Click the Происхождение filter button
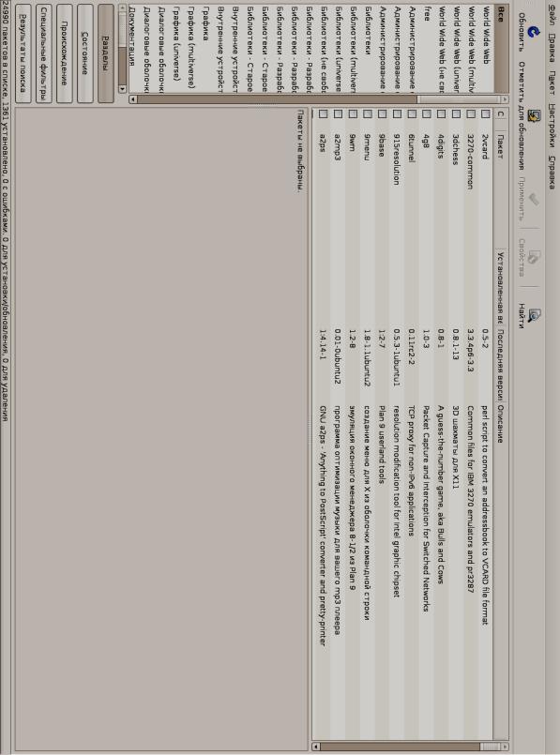The width and height of the screenshot is (560, 755). pyautogui.click(x=64, y=53)
